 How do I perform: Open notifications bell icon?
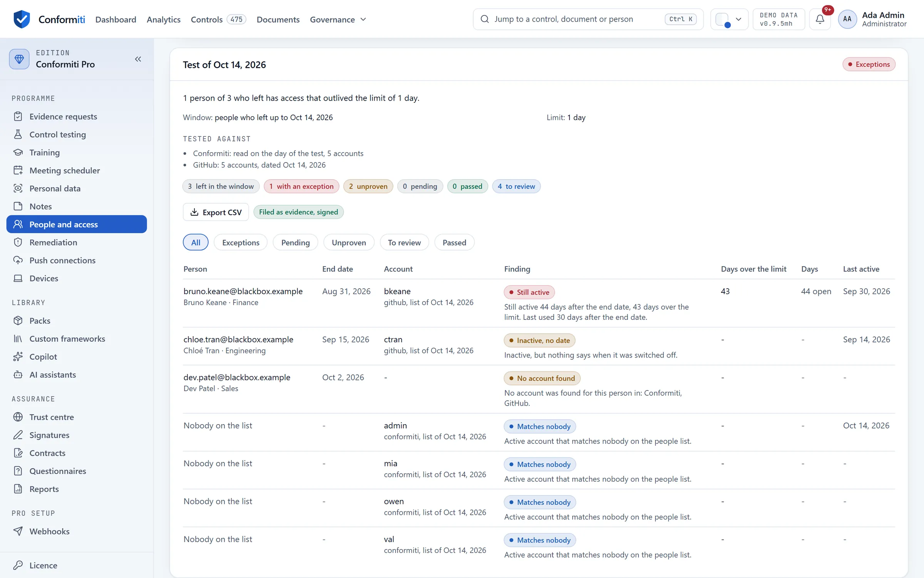820,19
